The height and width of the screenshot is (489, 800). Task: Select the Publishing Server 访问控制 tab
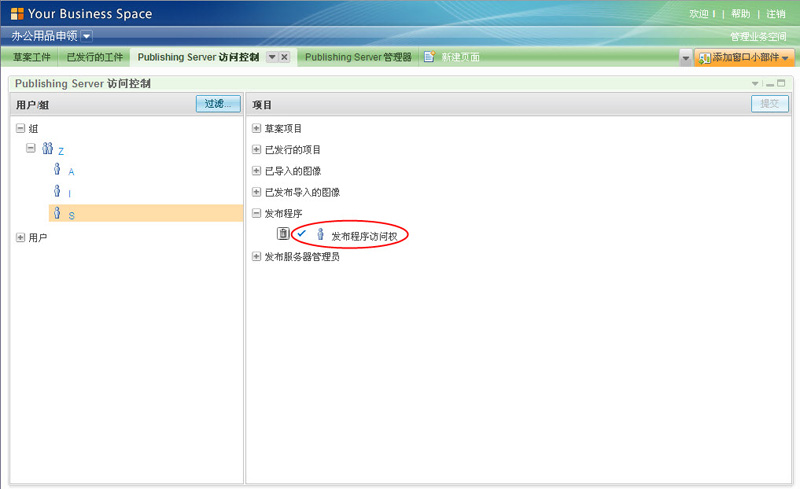click(198, 57)
